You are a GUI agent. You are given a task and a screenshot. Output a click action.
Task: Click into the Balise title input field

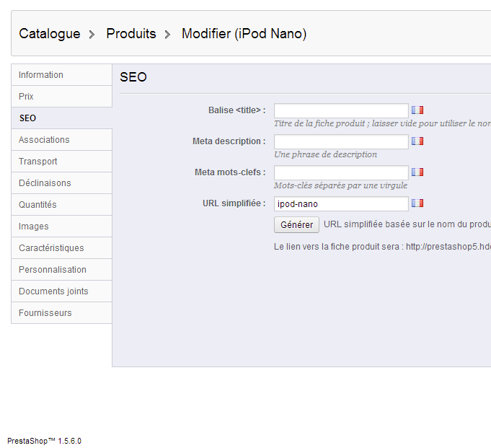point(341,110)
